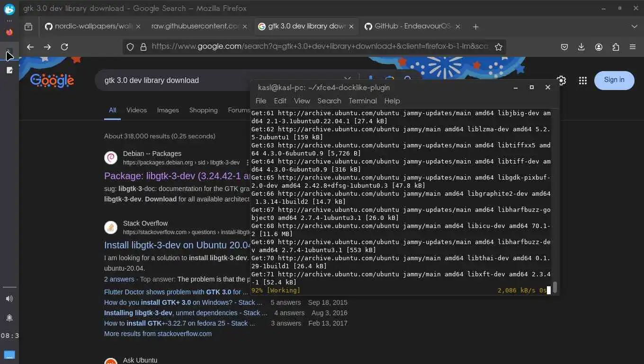
Task: Click the Firefox URL address bar
Action: pyautogui.click(x=321, y=47)
